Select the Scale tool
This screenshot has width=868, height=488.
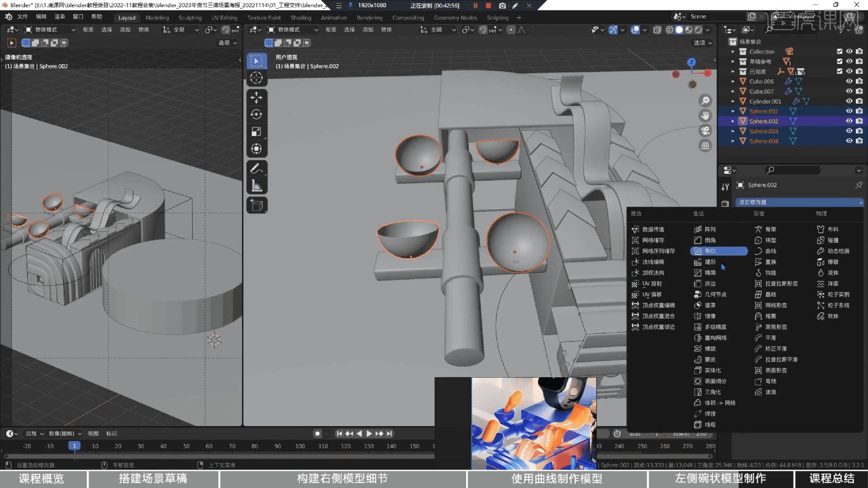pyautogui.click(x=256, y=131)
